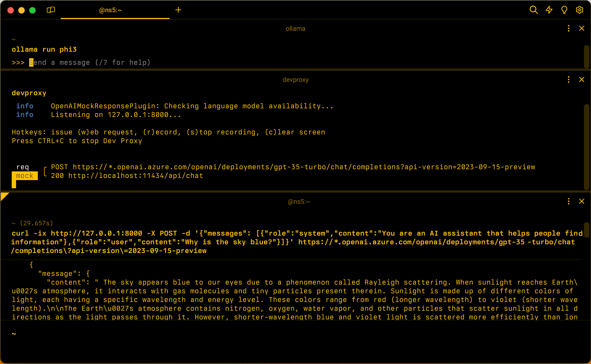Open the search icon in title bar

(534, 10)
